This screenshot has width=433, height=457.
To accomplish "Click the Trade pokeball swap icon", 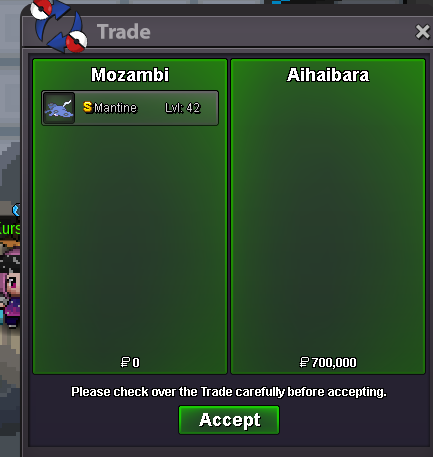I will (x=59, y=27).
